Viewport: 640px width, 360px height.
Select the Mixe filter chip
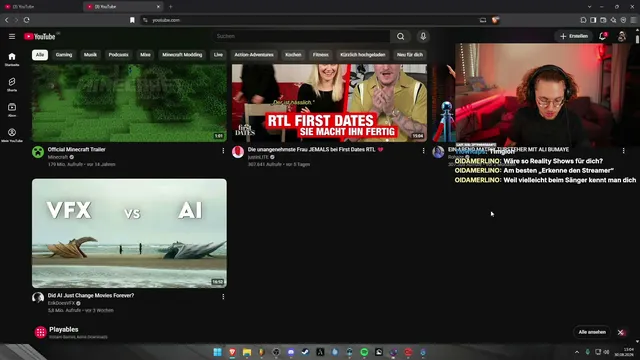click(145, 55)
